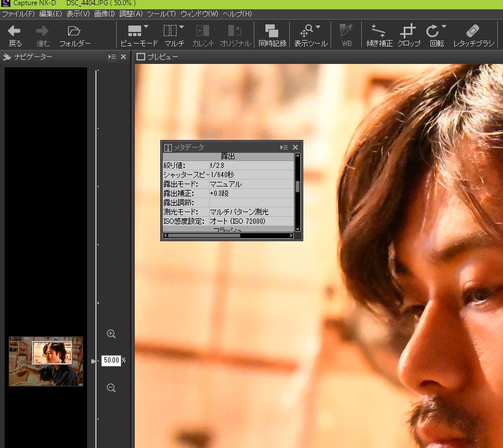Open the View Mode (ビューモード) dropdown
The image size is (503, 448).
tap(146, 27)
